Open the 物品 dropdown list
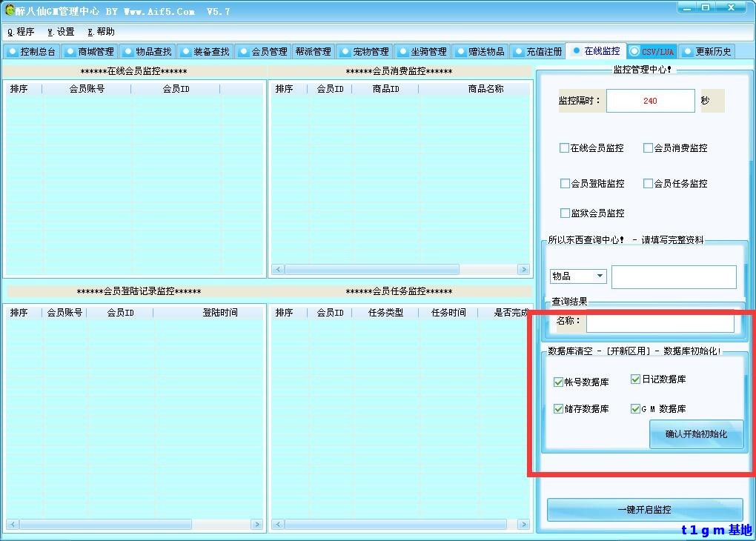Screen dimensions: 756x541 [x=602, y=276]
